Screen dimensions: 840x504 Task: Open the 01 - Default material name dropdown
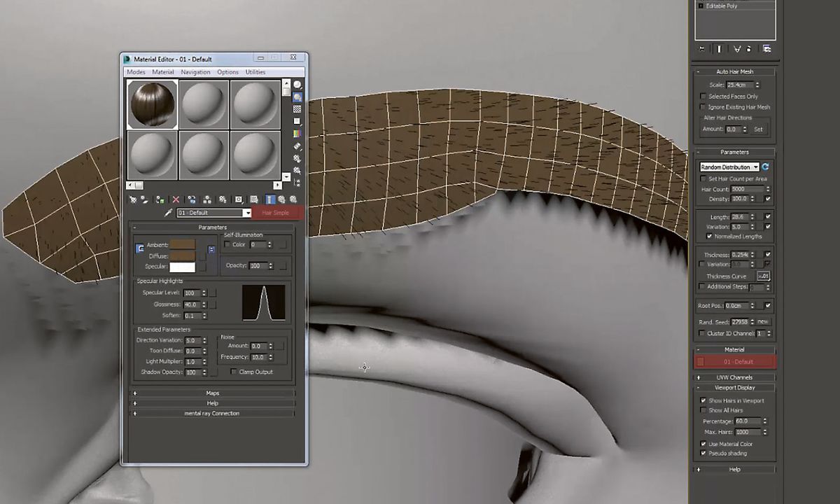pos(246,213)
